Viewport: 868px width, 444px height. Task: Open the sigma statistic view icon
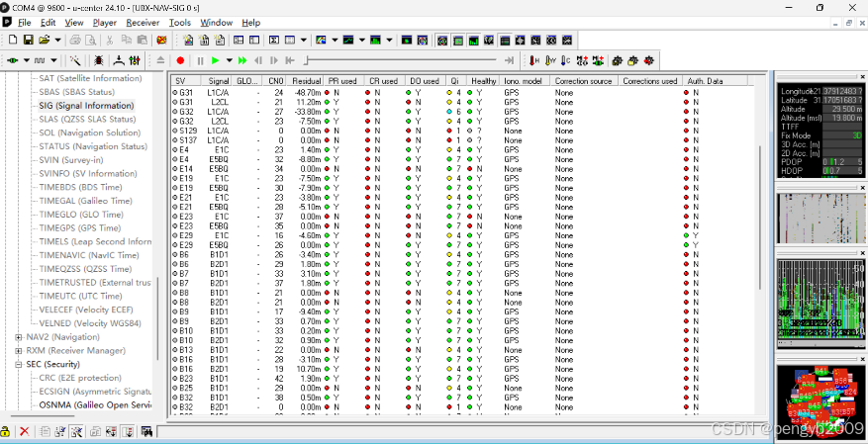[x=274, y=40]
